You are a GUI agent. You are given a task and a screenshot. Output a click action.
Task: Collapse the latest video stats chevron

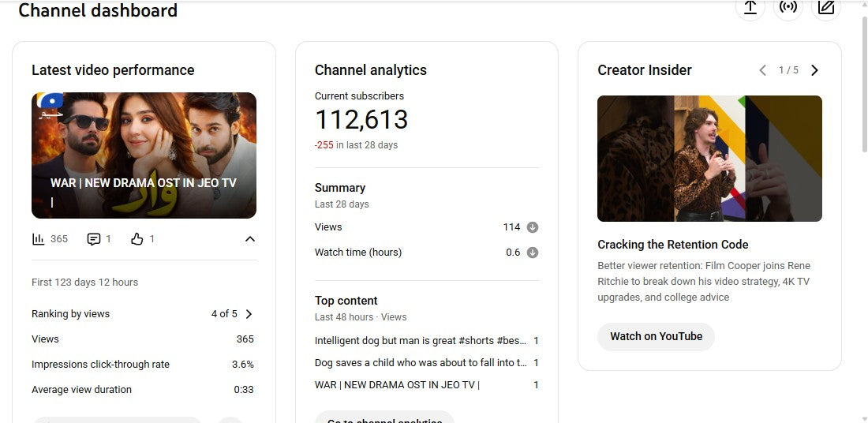click(x=250, y=239)
